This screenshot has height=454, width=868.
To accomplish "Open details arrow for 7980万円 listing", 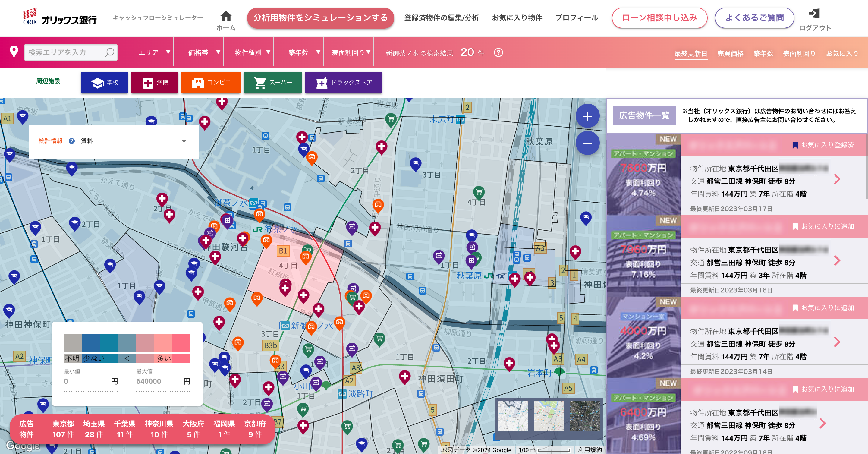I will pos(837,260).
